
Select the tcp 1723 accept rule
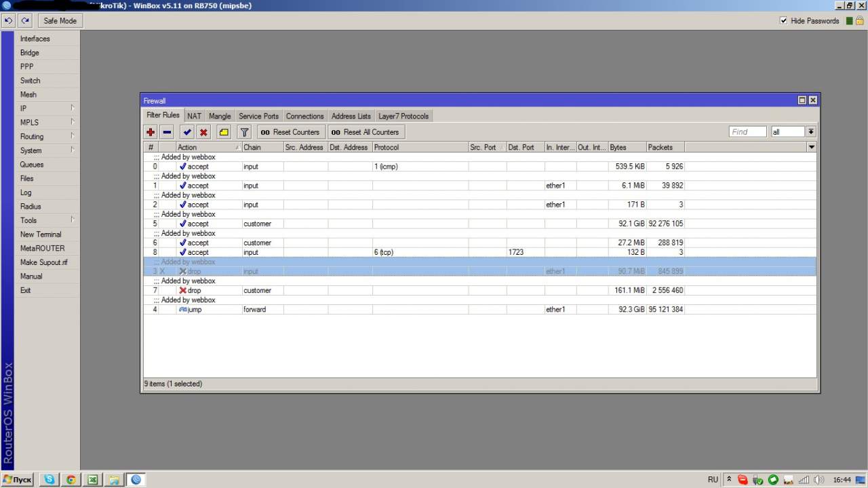point(479,252)
